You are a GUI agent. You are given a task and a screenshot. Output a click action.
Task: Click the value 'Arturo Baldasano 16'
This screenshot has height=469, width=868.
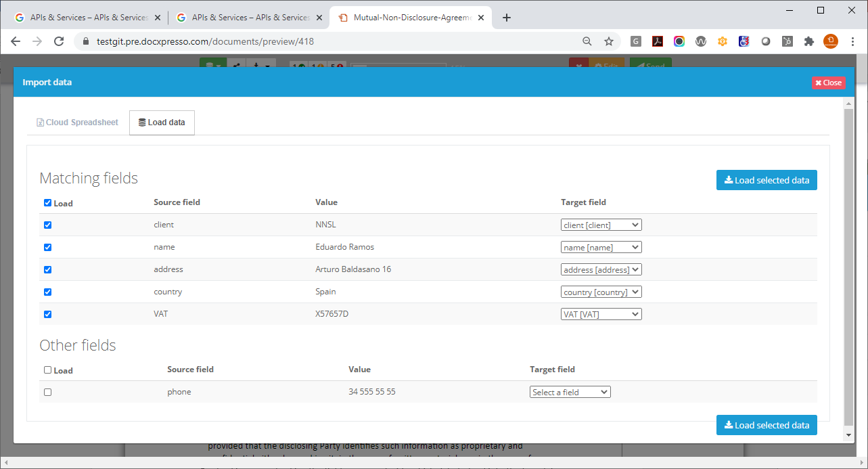click(353, 269)
